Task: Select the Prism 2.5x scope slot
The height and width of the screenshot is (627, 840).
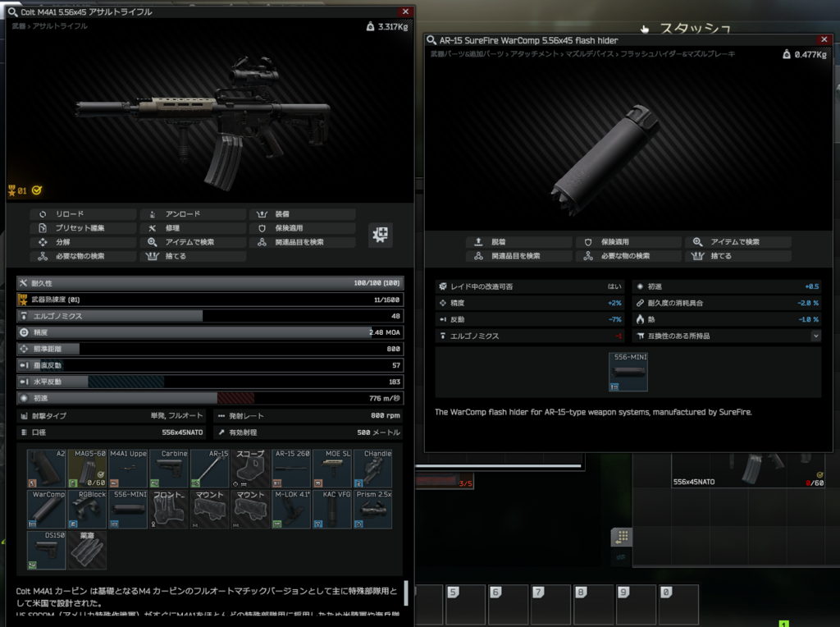Action: 372,510
